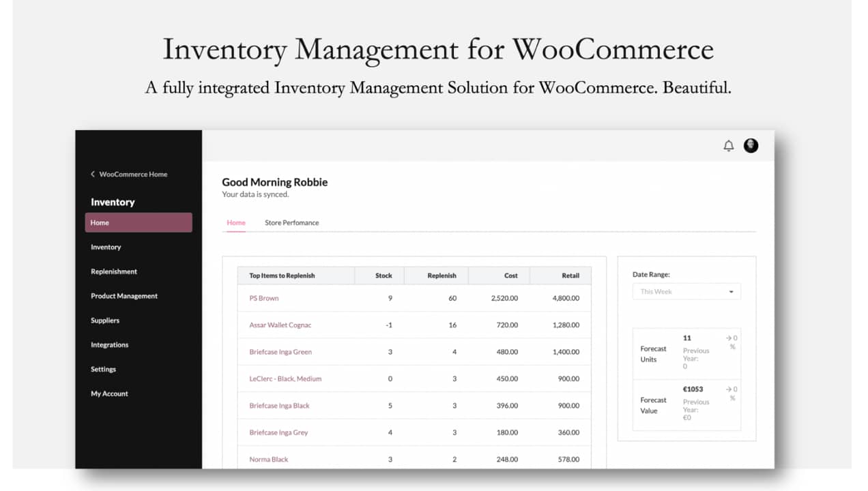This screenshot has width=868, height=491.
Task: Open Settings from the sidebar
Action: [x=103, y=369]
